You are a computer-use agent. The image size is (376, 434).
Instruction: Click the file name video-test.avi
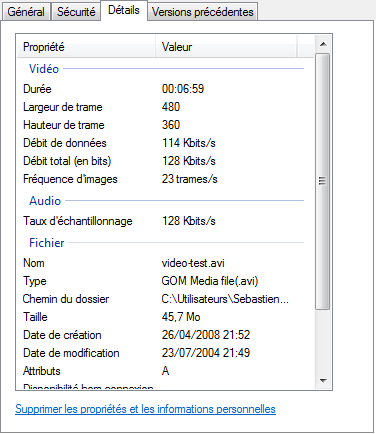click(193, 263)
